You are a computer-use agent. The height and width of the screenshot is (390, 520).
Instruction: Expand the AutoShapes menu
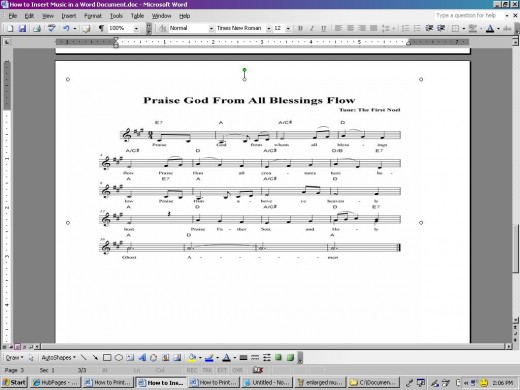58,357
